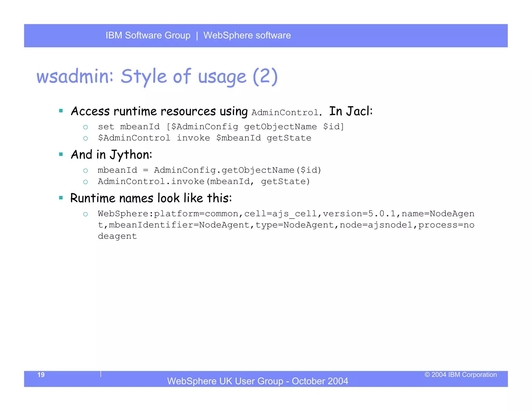The image size is (532, 411).
Task: Click the words 'In Jacl:'
Action: 351,111
